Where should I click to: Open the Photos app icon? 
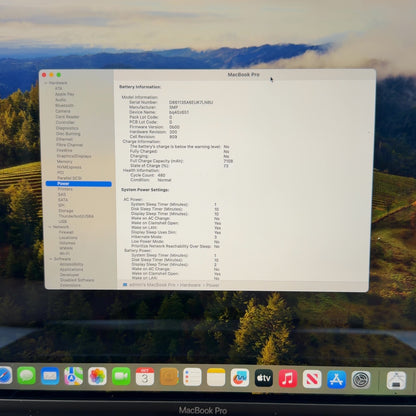point(97,376)
